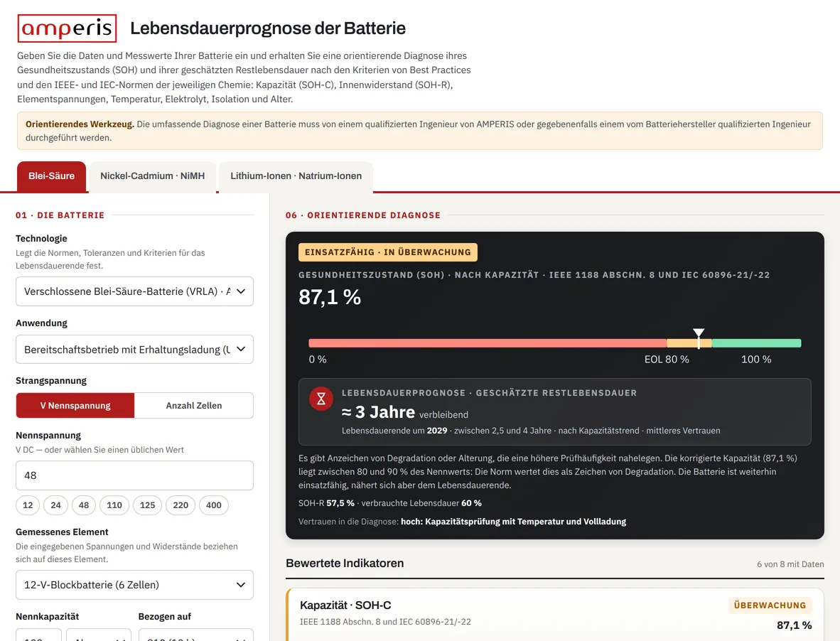Choose the 24 V preset chip

55,505
